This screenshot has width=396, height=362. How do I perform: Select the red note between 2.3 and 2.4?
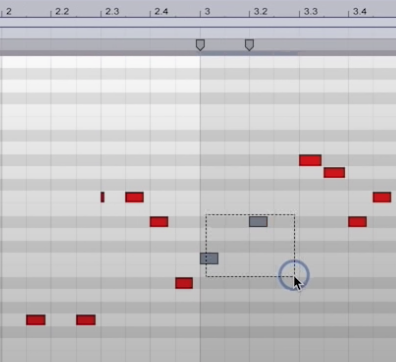click(x=135, y=197)
